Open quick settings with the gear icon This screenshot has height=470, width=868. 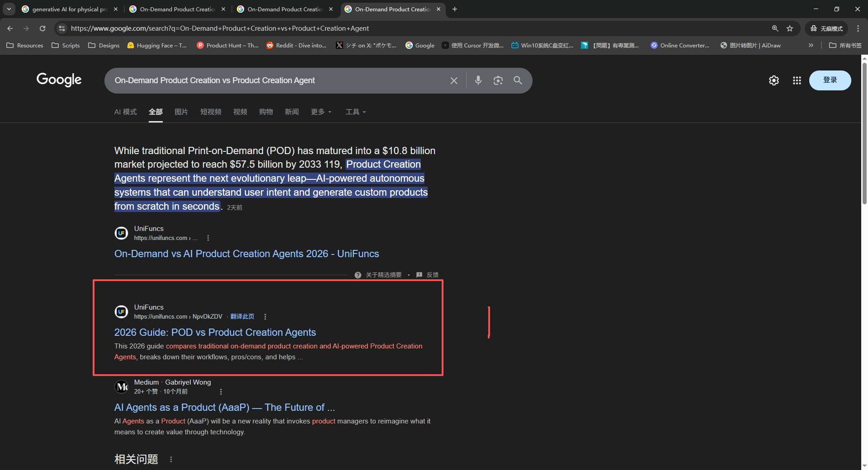point(774,80)
